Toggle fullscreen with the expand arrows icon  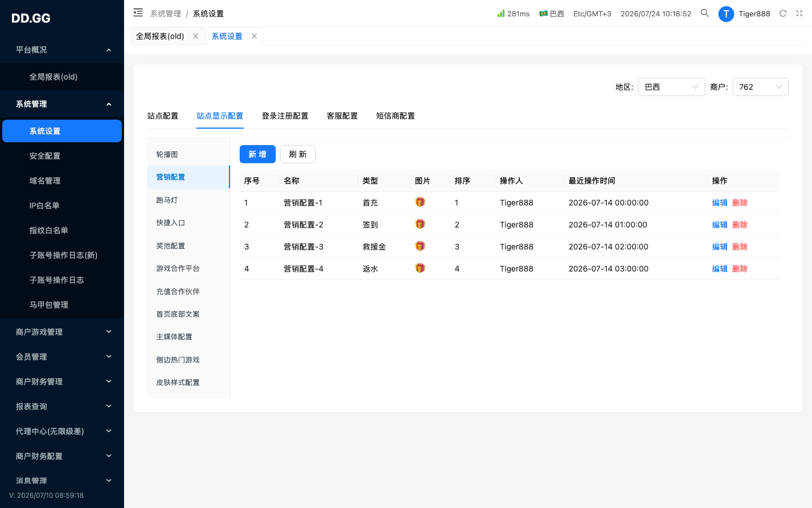tap(799, 14)
